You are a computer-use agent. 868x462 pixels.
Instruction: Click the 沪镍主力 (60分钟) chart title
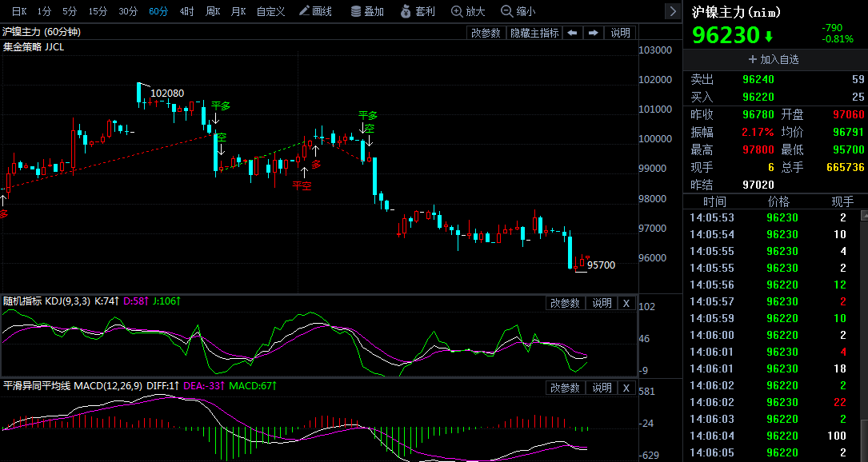point(42,32)
